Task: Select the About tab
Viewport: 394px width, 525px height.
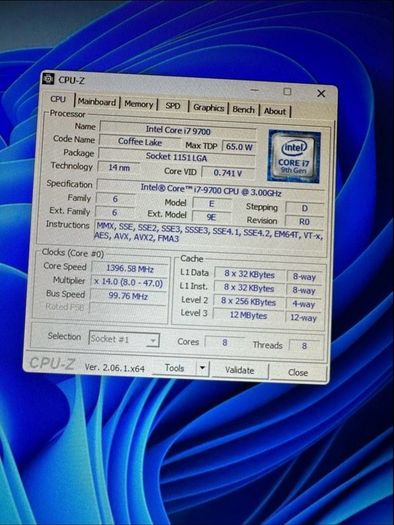Action: [x=275, y=111]
